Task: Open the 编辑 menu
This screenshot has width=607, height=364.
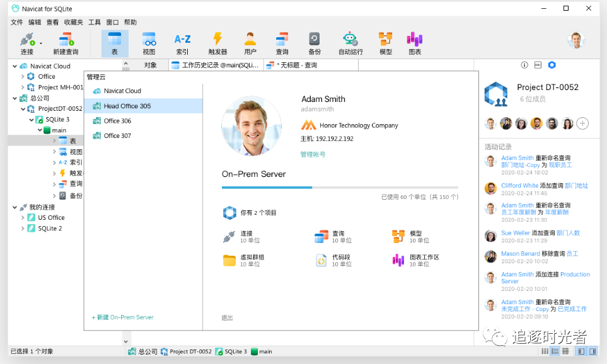Action: [x=35, y=22]
